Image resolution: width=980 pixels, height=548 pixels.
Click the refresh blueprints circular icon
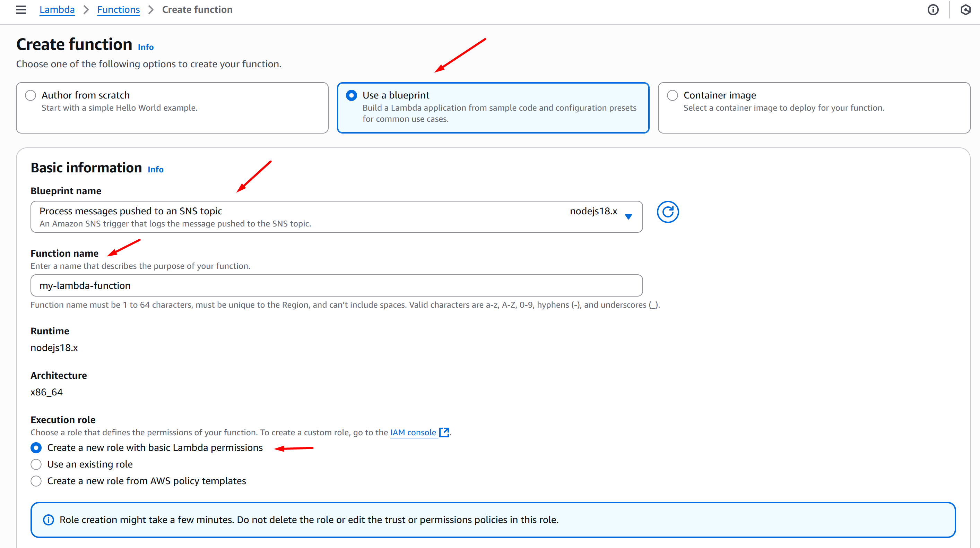click(x=668, y=212)
